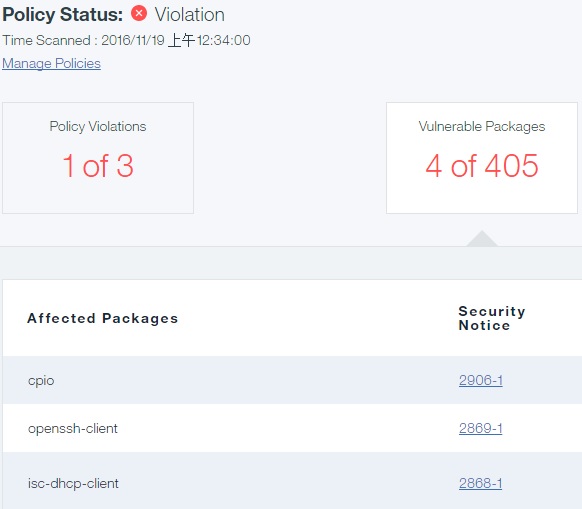Select the Vulnerable Packages card
This screenshot has height=509, width=582.
coord(482,158)
